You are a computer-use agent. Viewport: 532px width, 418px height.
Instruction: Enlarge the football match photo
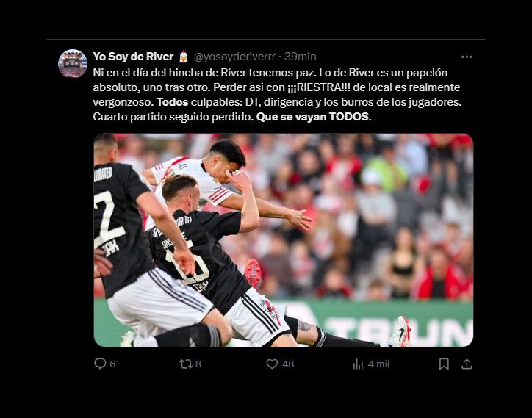pyautogui.click(x=284, y=240)
